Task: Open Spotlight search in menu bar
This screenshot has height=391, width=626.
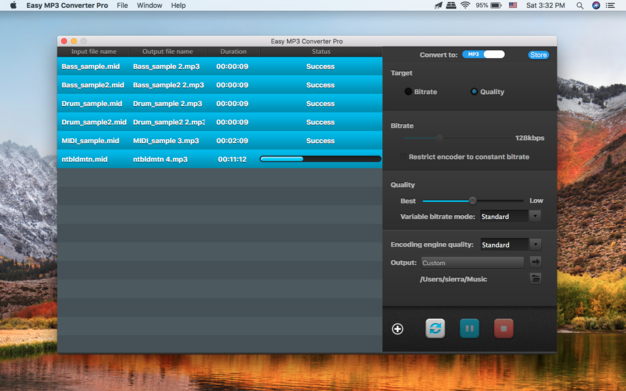Action: pos(580,5)
